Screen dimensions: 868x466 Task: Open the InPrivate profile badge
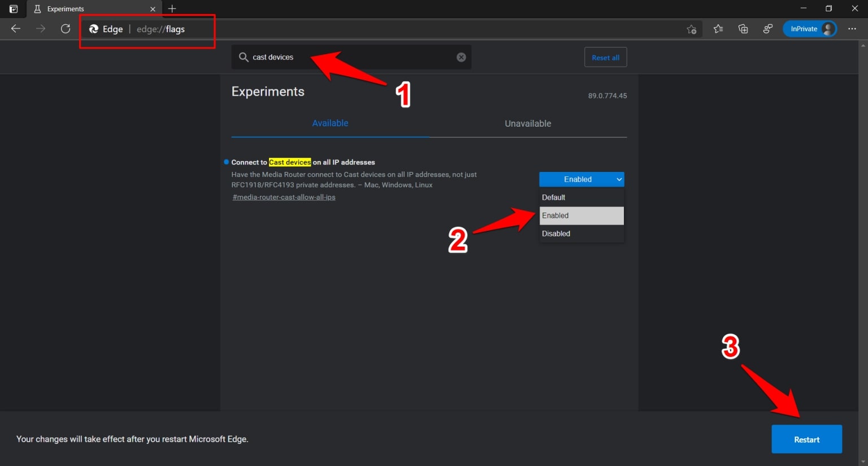tap(809, 29)
